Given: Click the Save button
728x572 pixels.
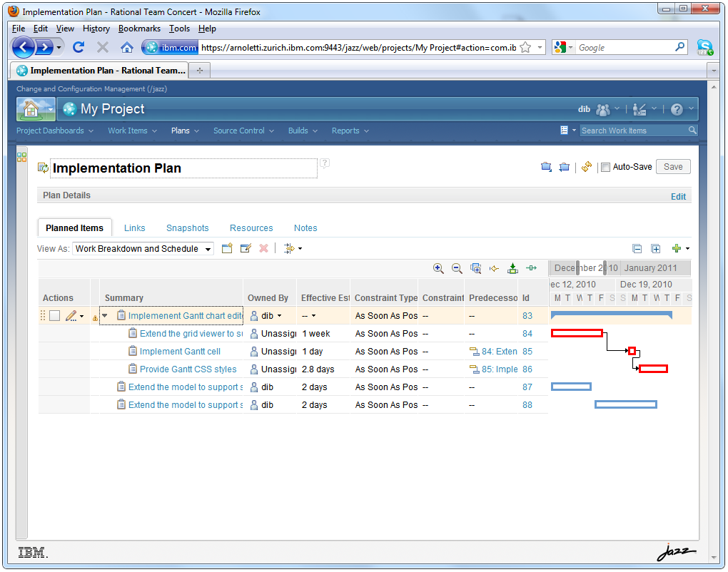Looking at the screenshot, I should (673, 167).
